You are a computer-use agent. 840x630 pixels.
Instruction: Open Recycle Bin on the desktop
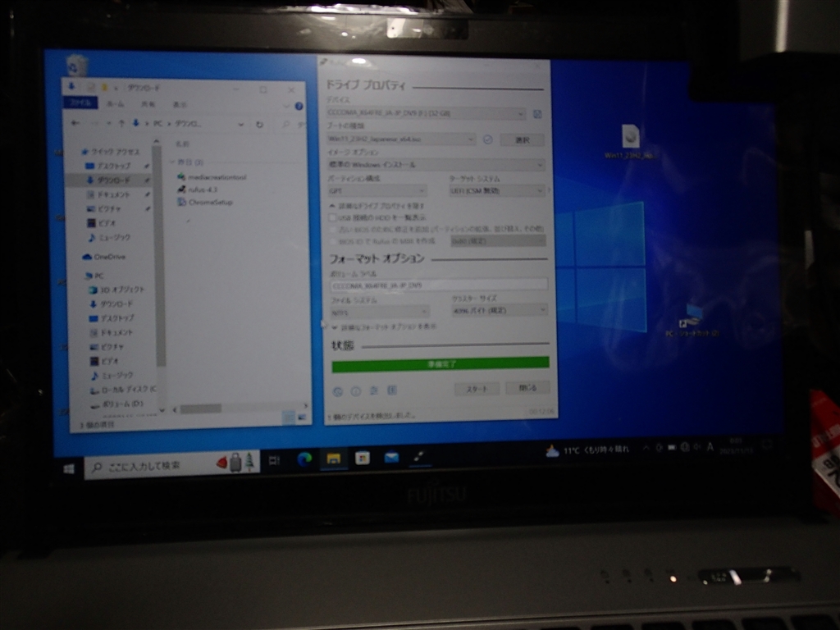click(76, 66)
